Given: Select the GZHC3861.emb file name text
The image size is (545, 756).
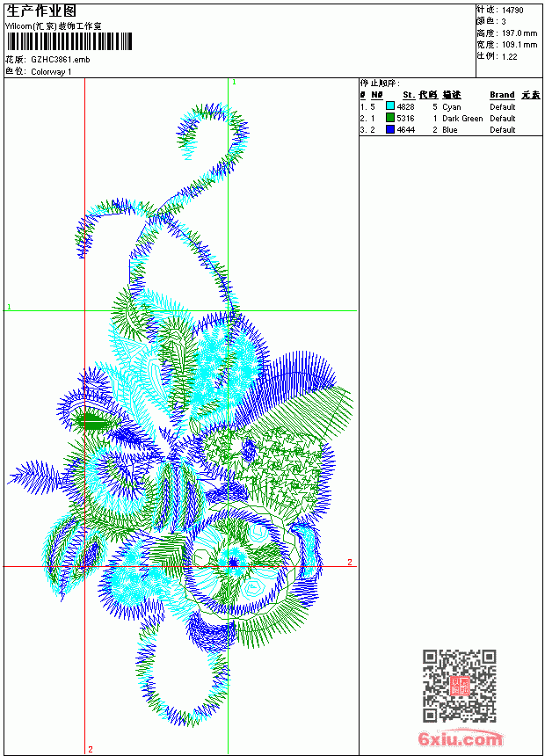Looking at the screenshot, I should tap(61, 60).
